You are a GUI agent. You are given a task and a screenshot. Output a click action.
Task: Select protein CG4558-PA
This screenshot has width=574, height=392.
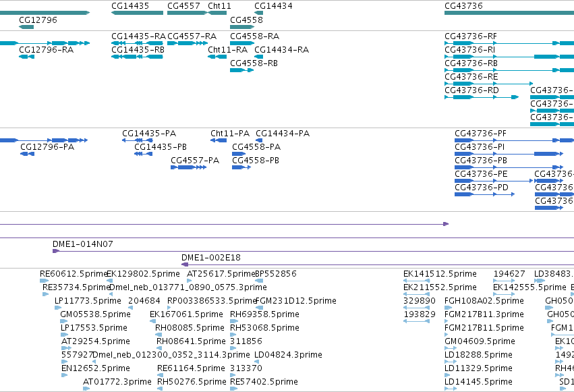(256, 147)
